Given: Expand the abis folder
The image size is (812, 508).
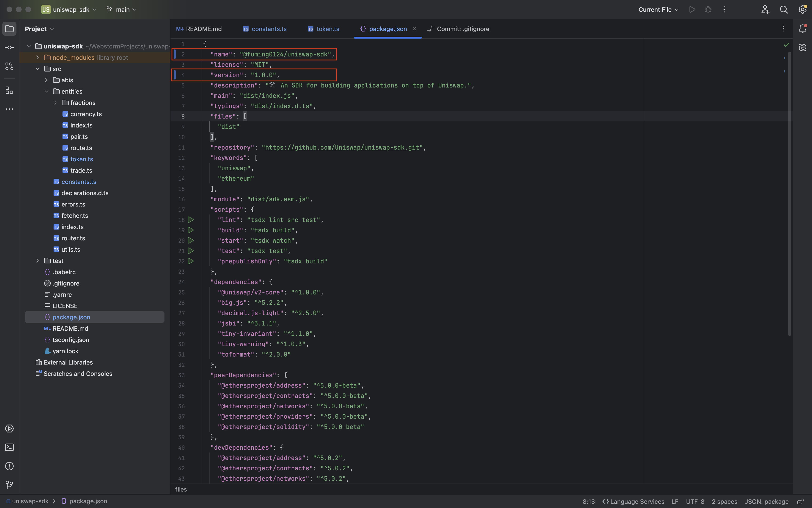Looking at the screenshot, I should (x=46, y=80).
